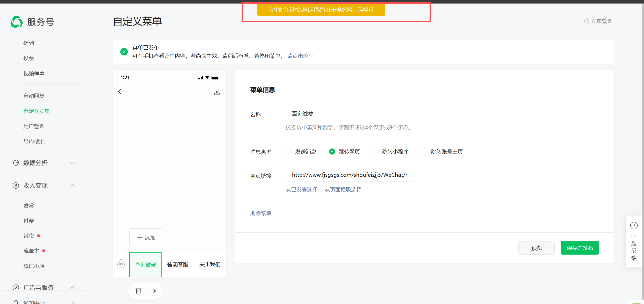Select the 跳转账号主页 radio option
Image resolution: width=644 pixels, height=304 pixels.
tap(425, 151)
